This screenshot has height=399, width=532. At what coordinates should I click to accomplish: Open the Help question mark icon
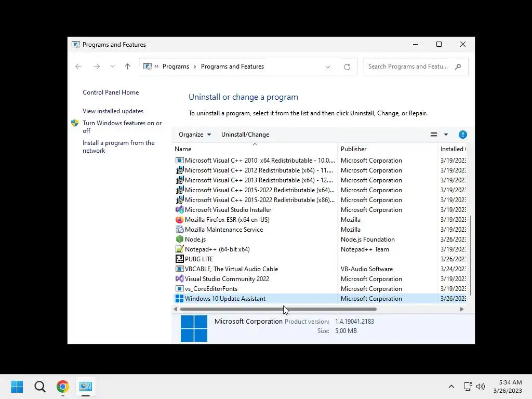click(462, 135)
